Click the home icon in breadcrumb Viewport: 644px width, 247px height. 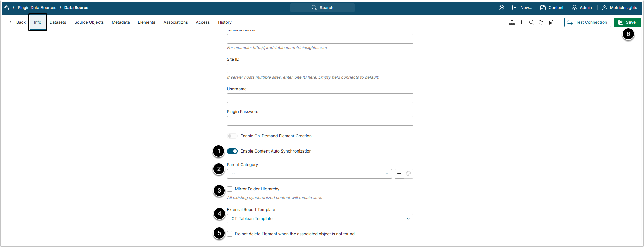pos(7,8)
